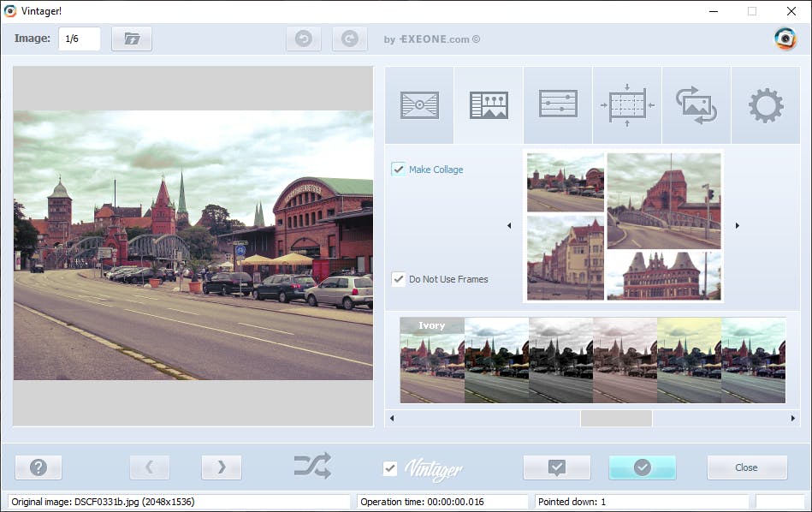Click the Original image status text
The height and width of the screenshot is (512, 812).
103,502
